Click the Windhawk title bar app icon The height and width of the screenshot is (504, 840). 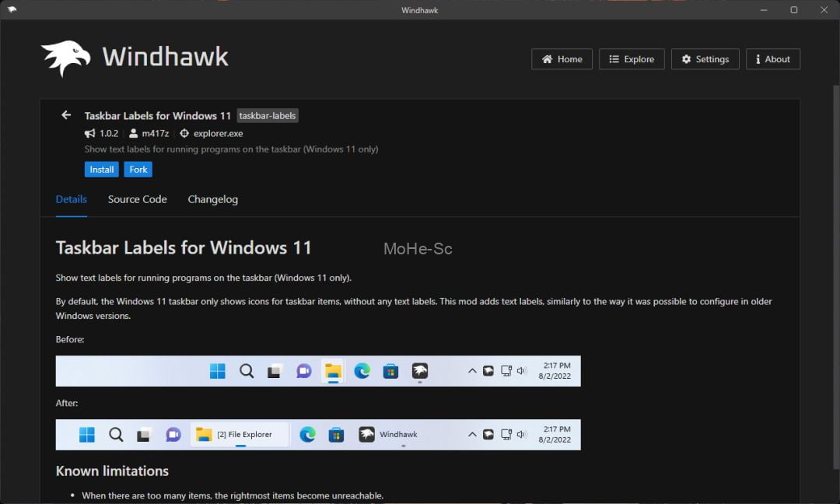[x=12, y=10]
